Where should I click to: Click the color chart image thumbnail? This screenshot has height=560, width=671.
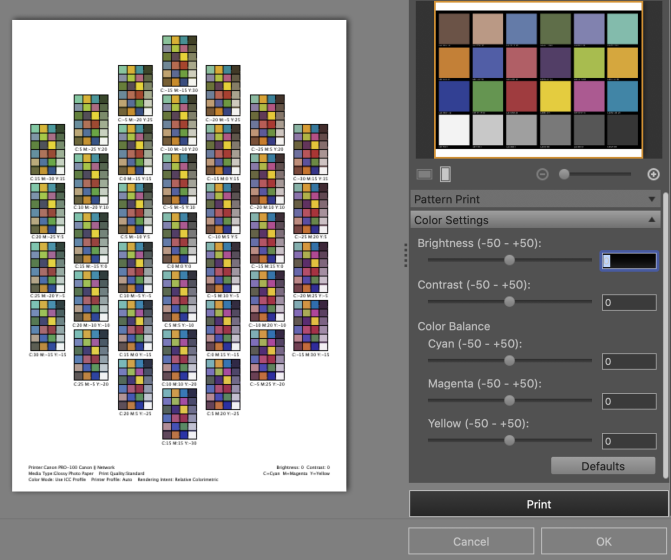pyautogui.click(x=538, y=80)
